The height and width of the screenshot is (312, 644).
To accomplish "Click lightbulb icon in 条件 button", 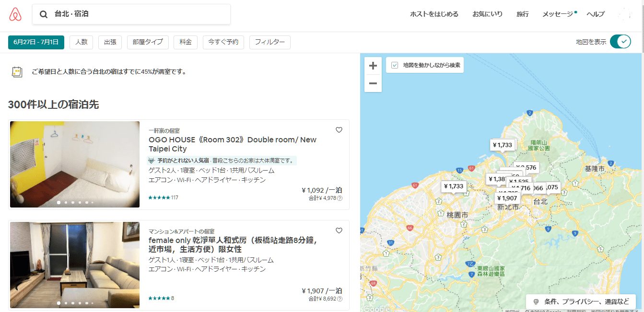I will point(536,302).
